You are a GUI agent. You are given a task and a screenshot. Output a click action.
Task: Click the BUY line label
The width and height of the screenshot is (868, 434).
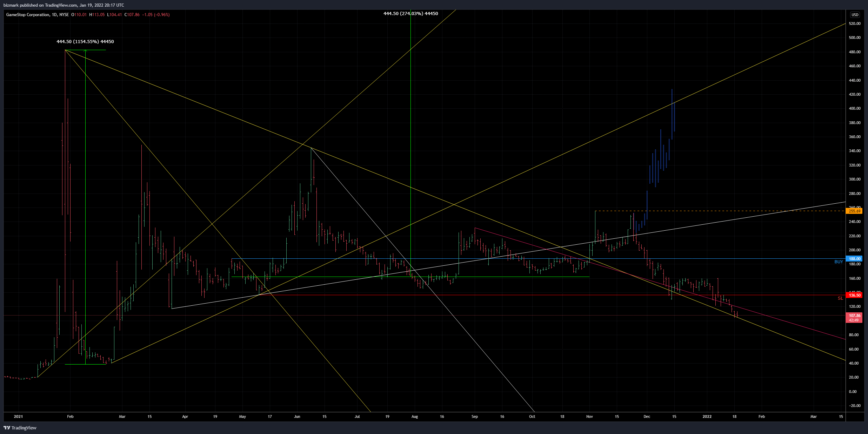tap(839, 262)
